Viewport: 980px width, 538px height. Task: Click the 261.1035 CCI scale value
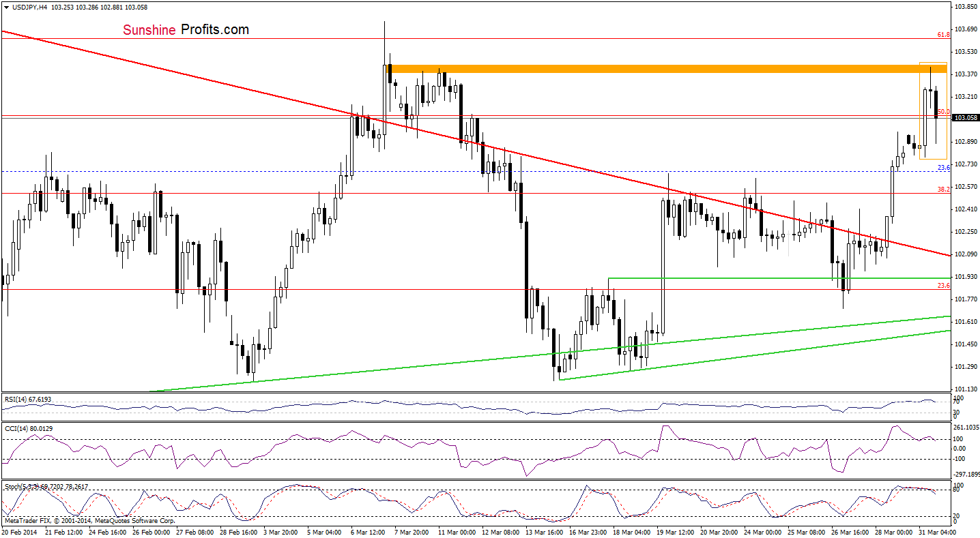[x=966, y=428]
